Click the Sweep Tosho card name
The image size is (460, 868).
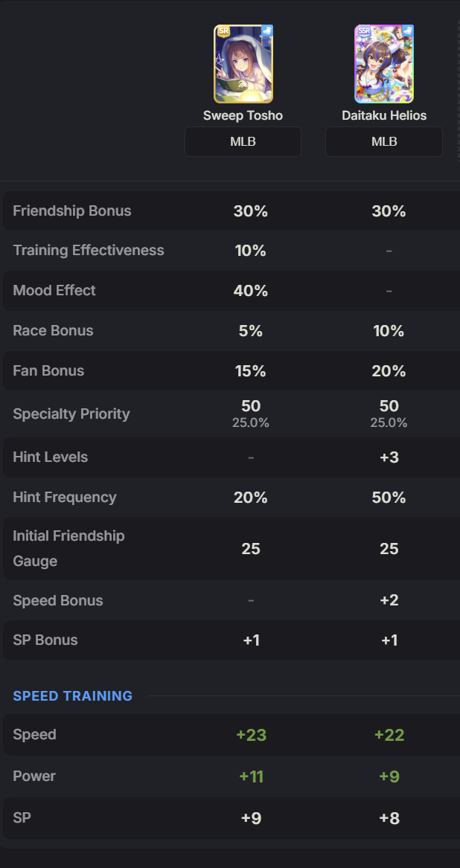pos(243,116)
